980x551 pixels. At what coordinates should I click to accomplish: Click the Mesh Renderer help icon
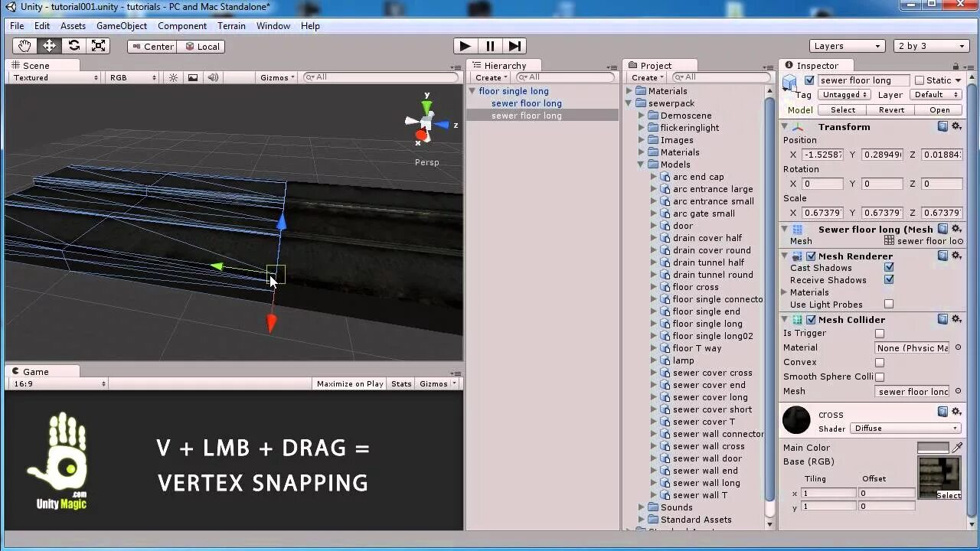tap(943, 256)
